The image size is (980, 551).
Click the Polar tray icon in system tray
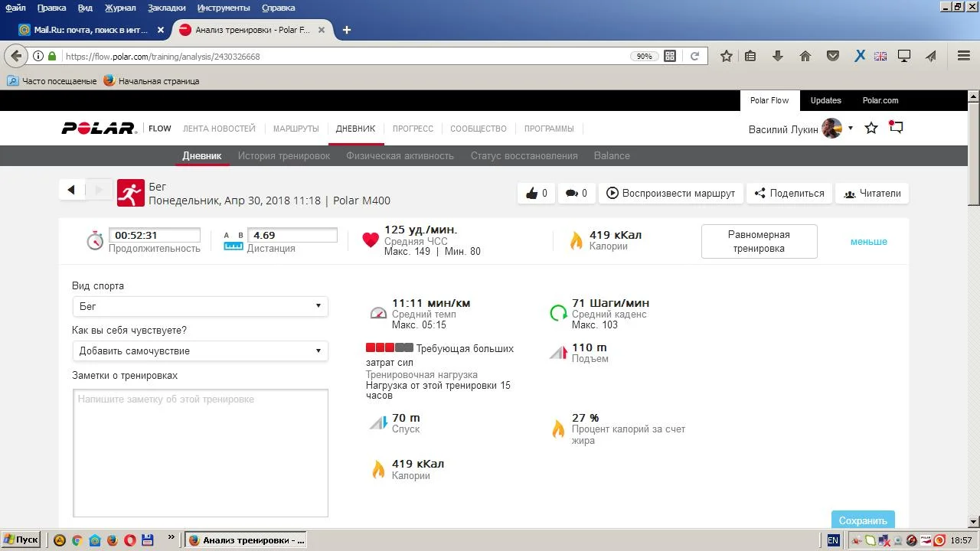point(926,540)
